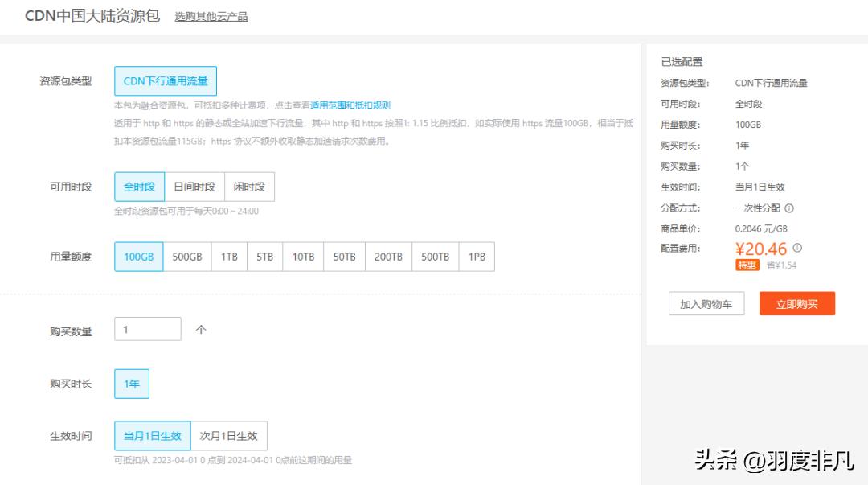Switch to the 闲时段 time period

pos(249,186)
